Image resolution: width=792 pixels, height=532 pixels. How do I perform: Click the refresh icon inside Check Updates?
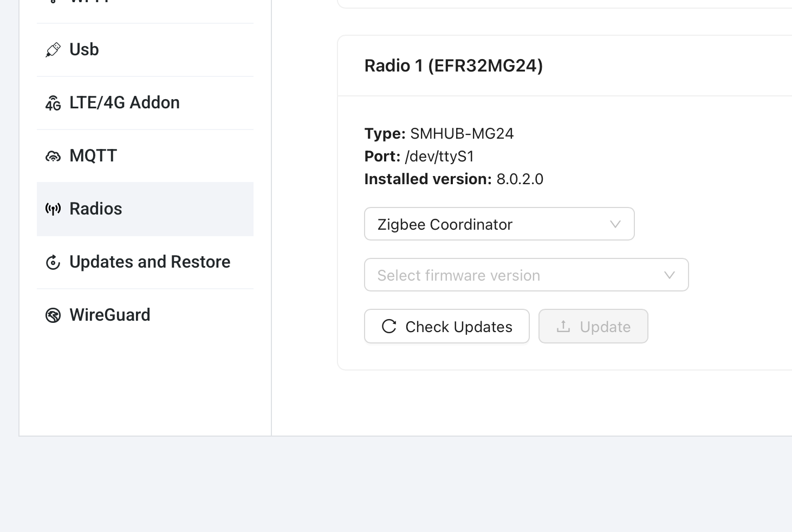point(389,326)
